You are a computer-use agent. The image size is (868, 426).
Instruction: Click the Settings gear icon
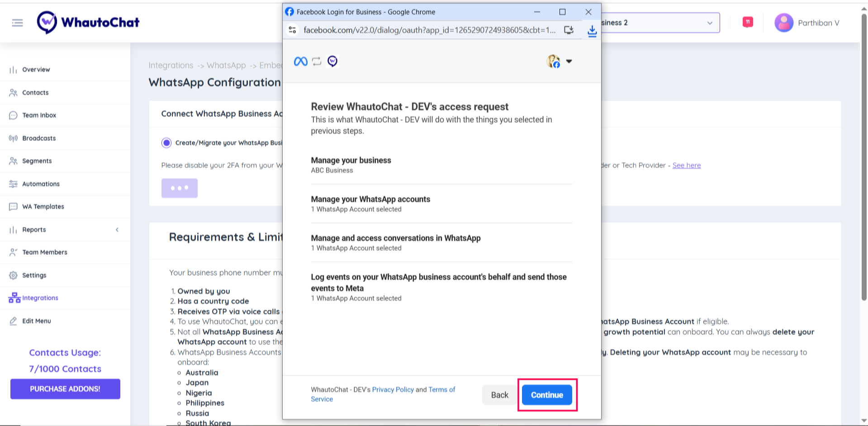click(x=13, y=275)
